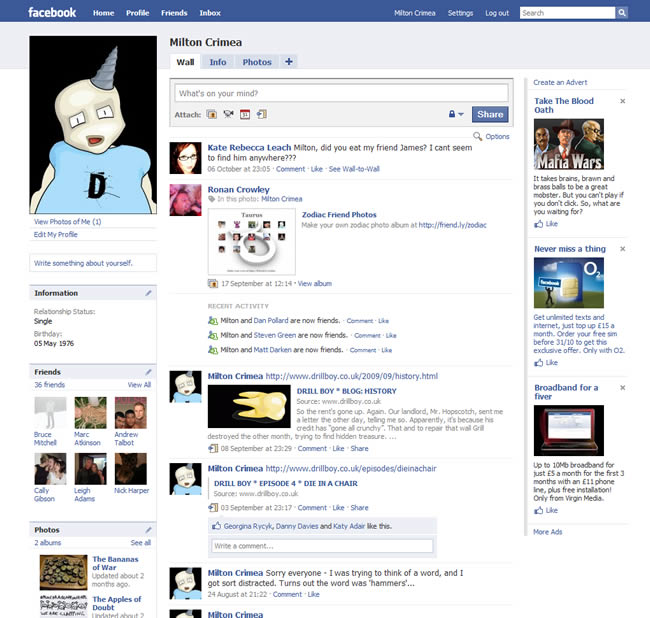Open Inbox from the top navigation
This screenshot has height=618, width=650.
coord(210,13)
